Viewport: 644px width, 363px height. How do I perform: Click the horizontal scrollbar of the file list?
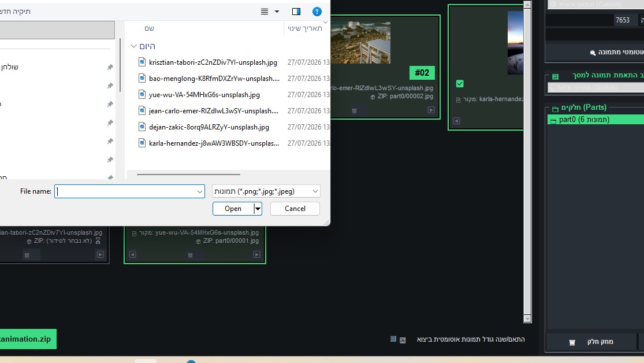point(188,175)
